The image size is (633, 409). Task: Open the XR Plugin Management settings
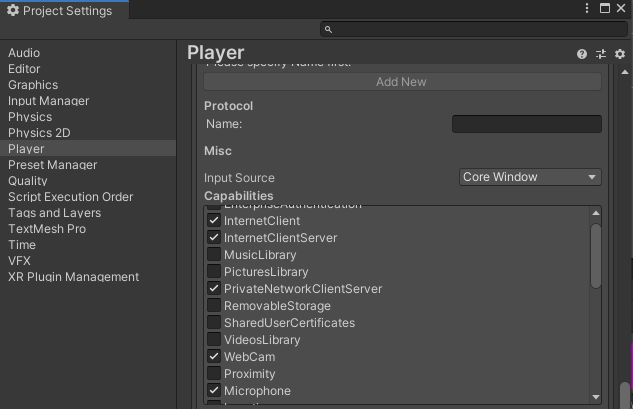[x=88, y=277]
